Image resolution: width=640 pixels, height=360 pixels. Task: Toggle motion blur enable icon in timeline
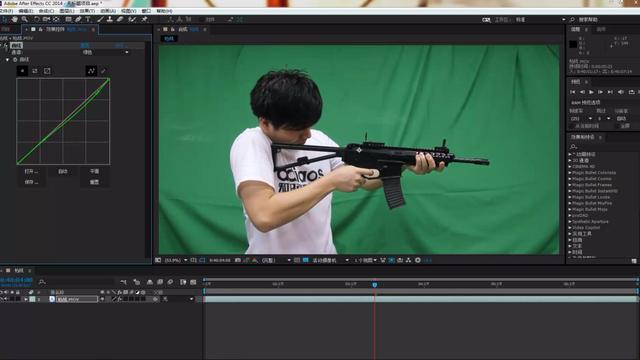[x=170, y=282]
